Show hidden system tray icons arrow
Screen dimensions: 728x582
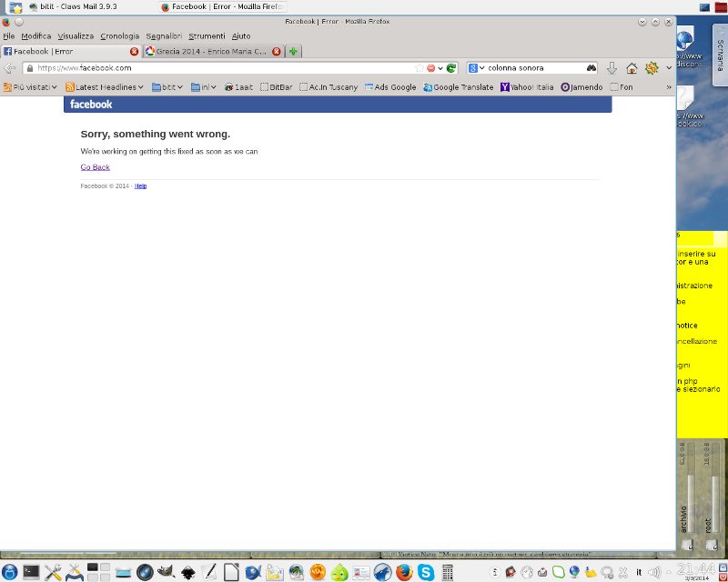pyautogui.click(x=669, y=572)
